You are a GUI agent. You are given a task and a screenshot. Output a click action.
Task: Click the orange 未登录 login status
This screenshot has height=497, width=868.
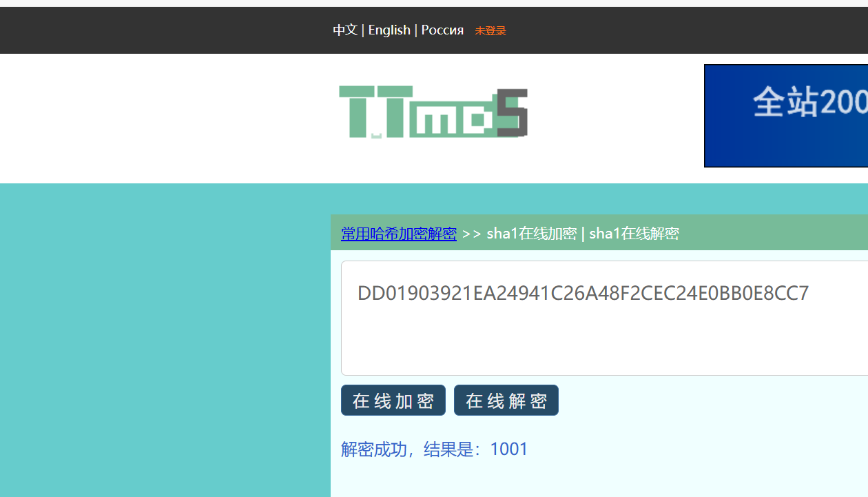point(490,31)
